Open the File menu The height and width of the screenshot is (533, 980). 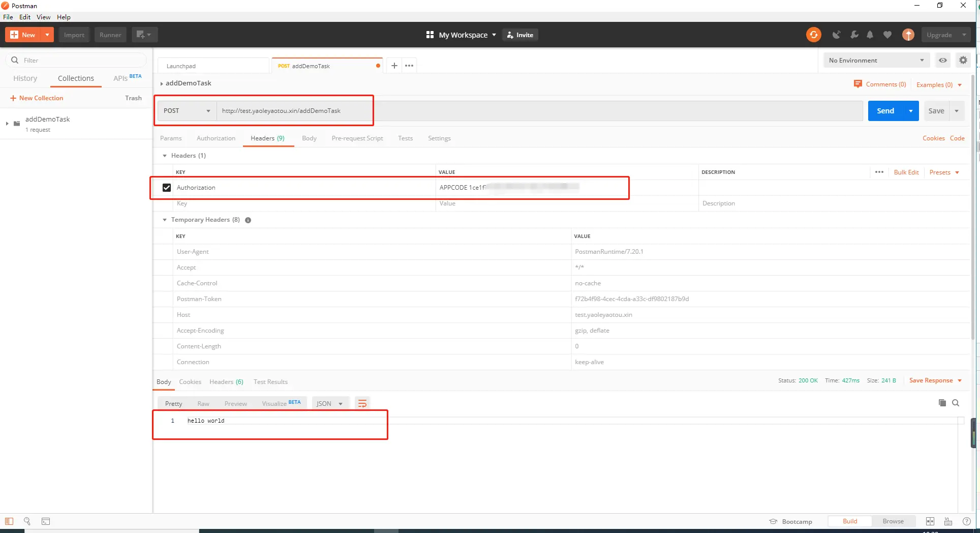(x=8, y=17)
